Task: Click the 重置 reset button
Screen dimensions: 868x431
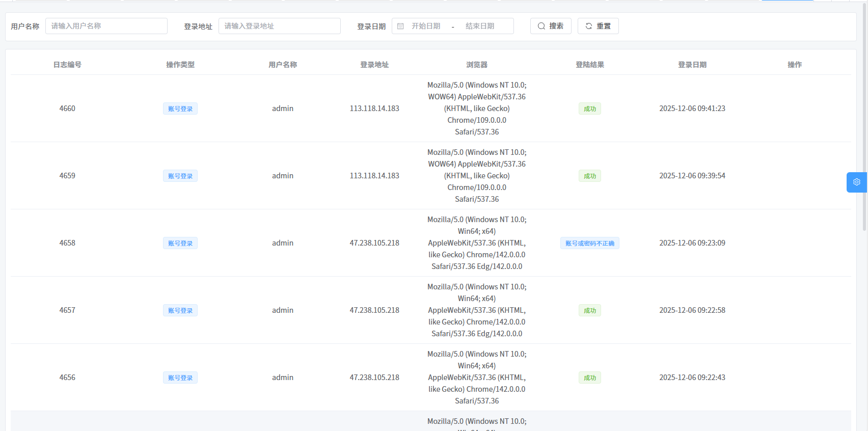Action: [x=598, y=26]
